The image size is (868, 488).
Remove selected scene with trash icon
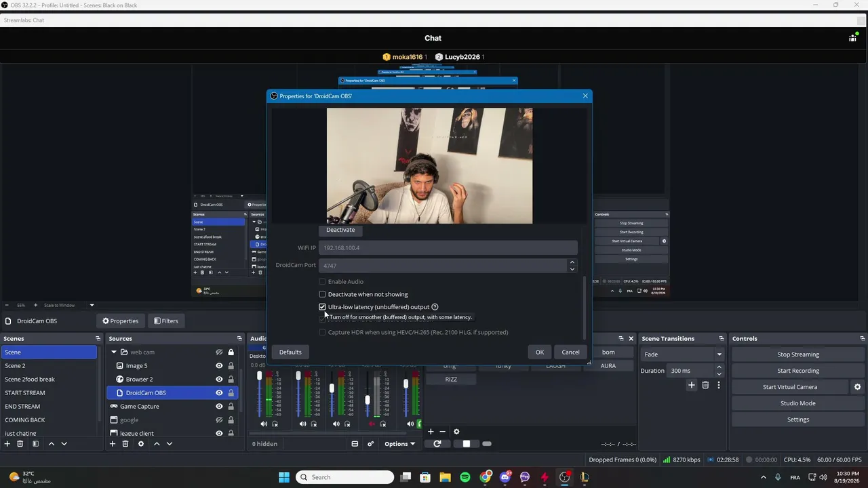[x=20, y=444]
